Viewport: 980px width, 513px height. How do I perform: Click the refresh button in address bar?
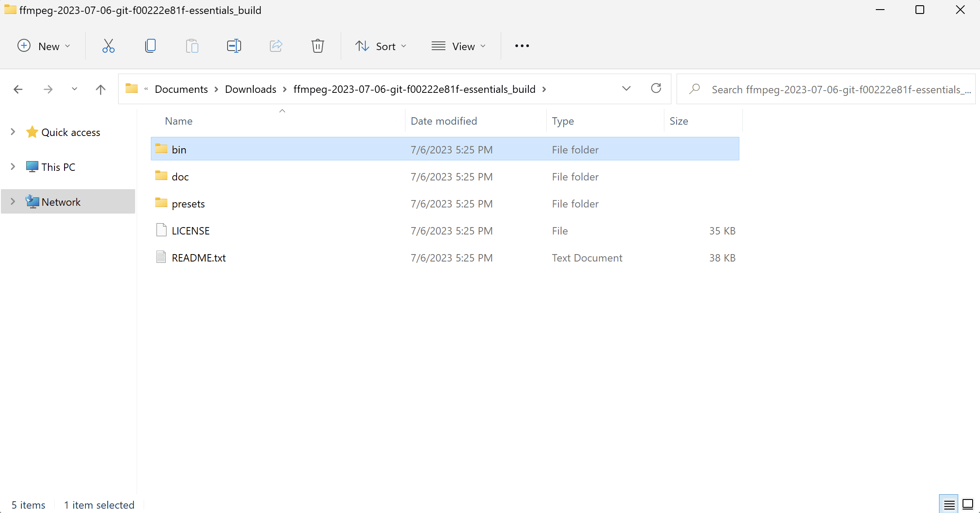point(657,89)
